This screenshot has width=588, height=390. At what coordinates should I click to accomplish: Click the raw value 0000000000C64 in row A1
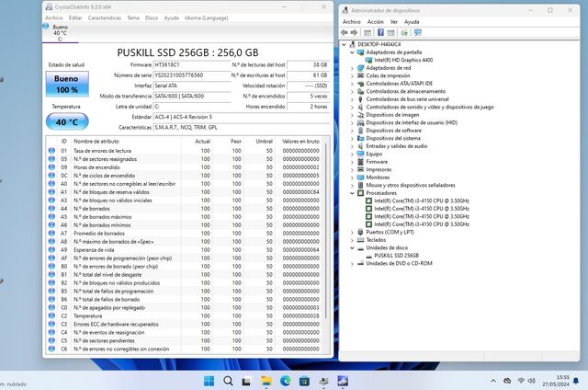coord(300,192)
